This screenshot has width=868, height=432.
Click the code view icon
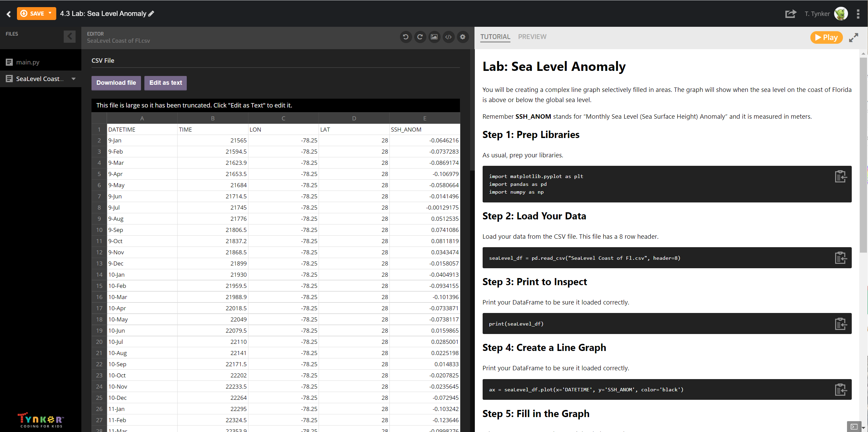[448, 37]
